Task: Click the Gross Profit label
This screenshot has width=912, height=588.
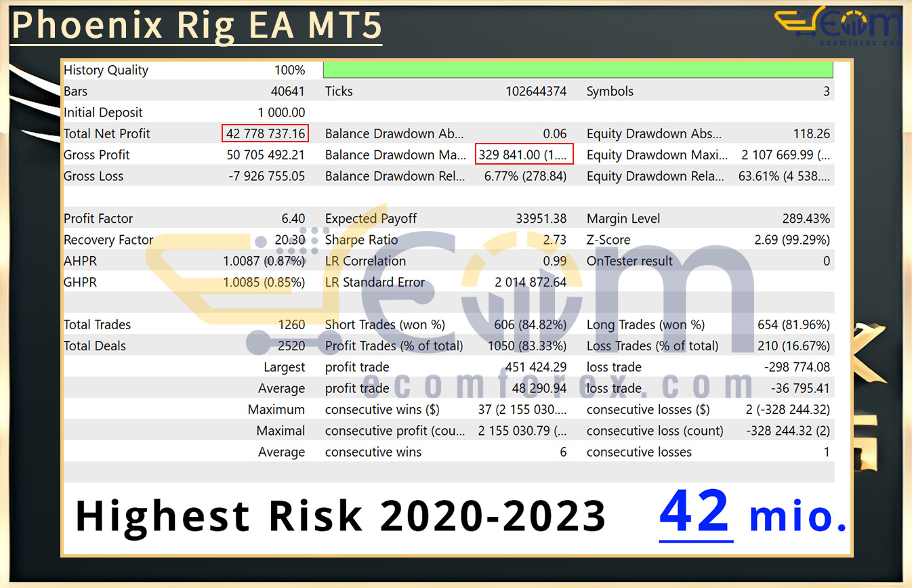Action: point(96,154)
